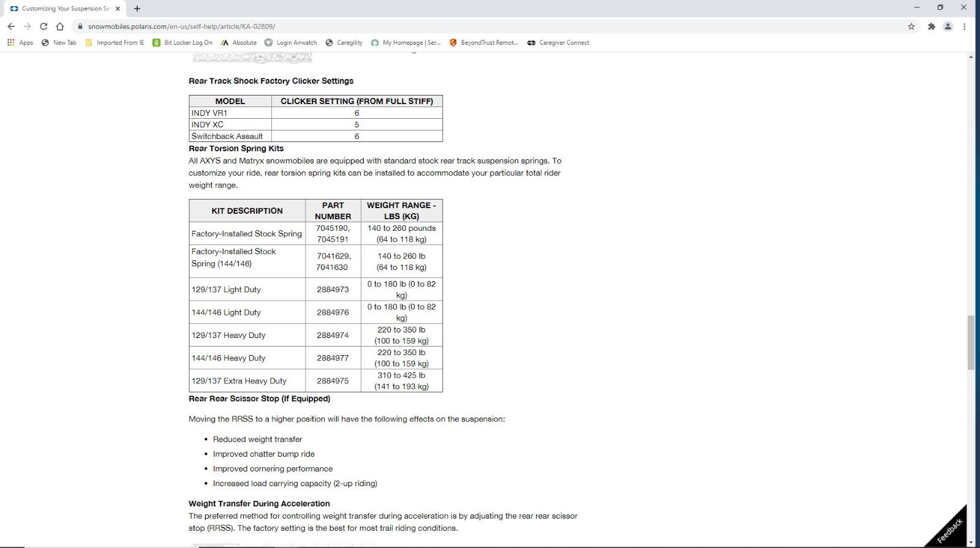Open the Extensions puzzle icon

click(x=932, y=26)
